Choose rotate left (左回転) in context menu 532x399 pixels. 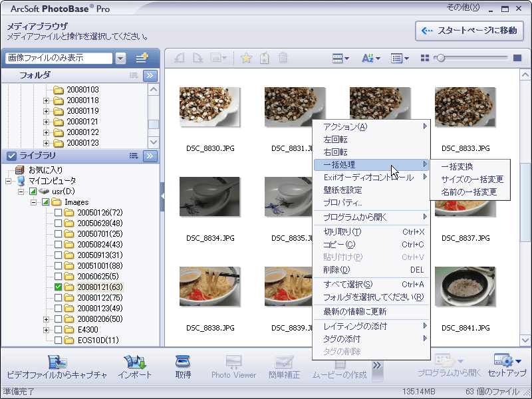click(x=372, y=140)
